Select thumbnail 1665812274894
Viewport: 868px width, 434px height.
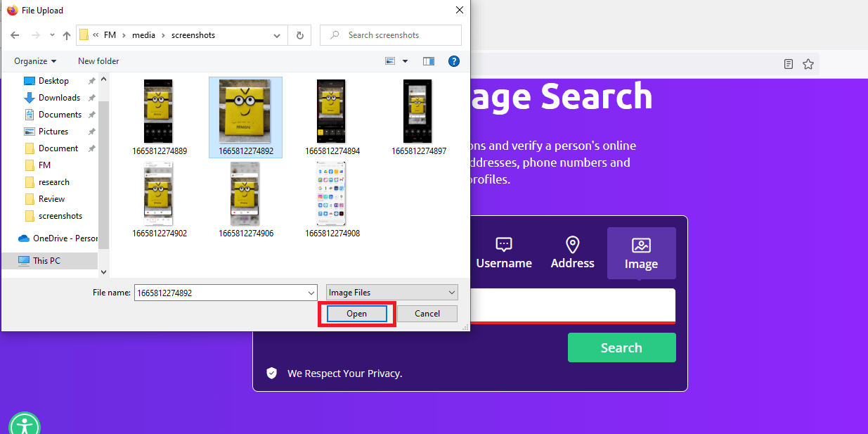coord(332,117)
